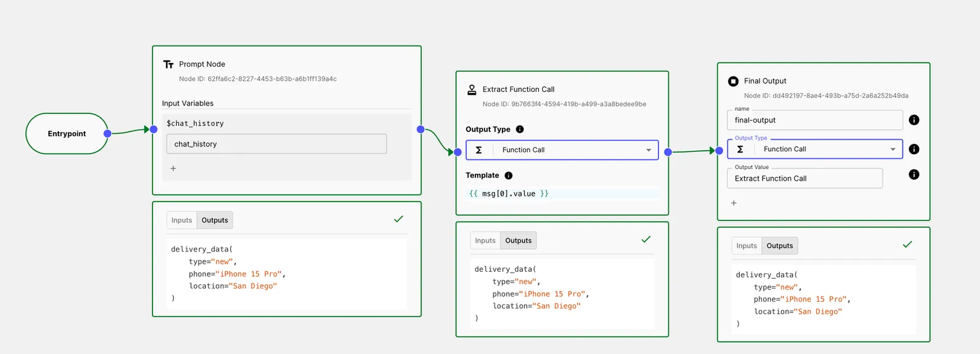Click Extract Function Call Node ID 9b7663f4 text

point(564,104)
